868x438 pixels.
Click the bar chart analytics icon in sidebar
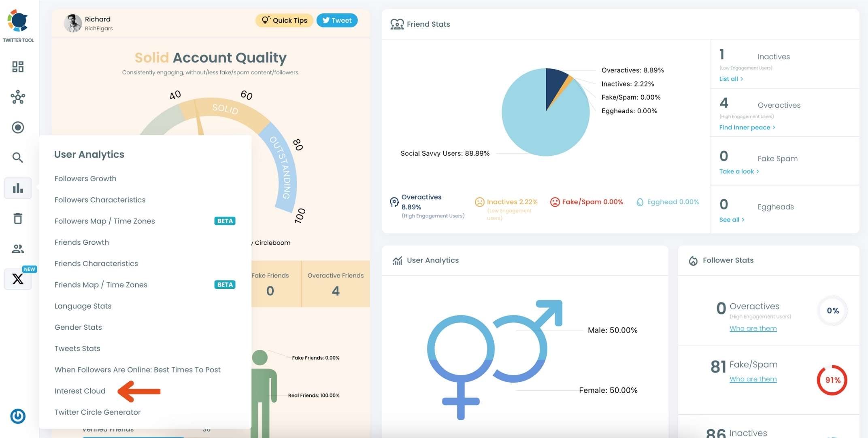click(18, 187)
